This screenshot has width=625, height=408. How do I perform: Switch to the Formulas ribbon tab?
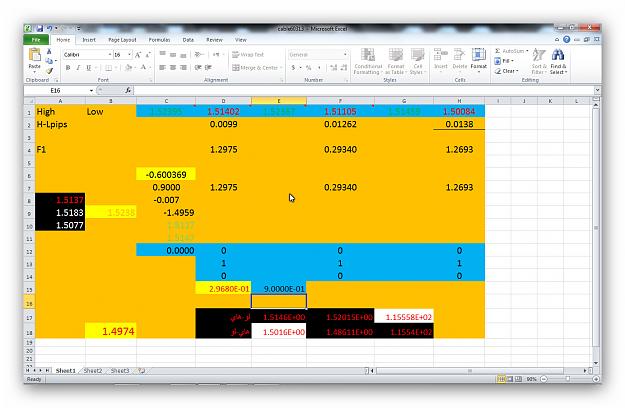click(159, 40)
